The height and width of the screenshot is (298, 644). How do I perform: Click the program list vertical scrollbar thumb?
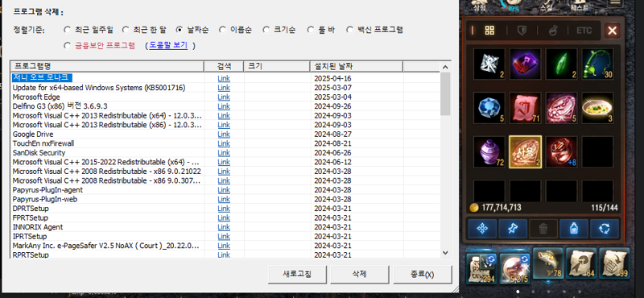tap(445, 93)
